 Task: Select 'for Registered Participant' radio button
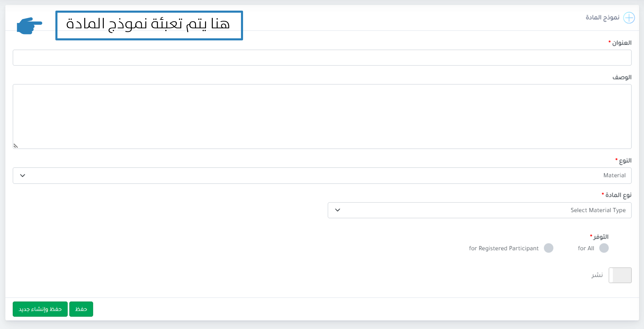pyautogui.click(x=549, y=248)
